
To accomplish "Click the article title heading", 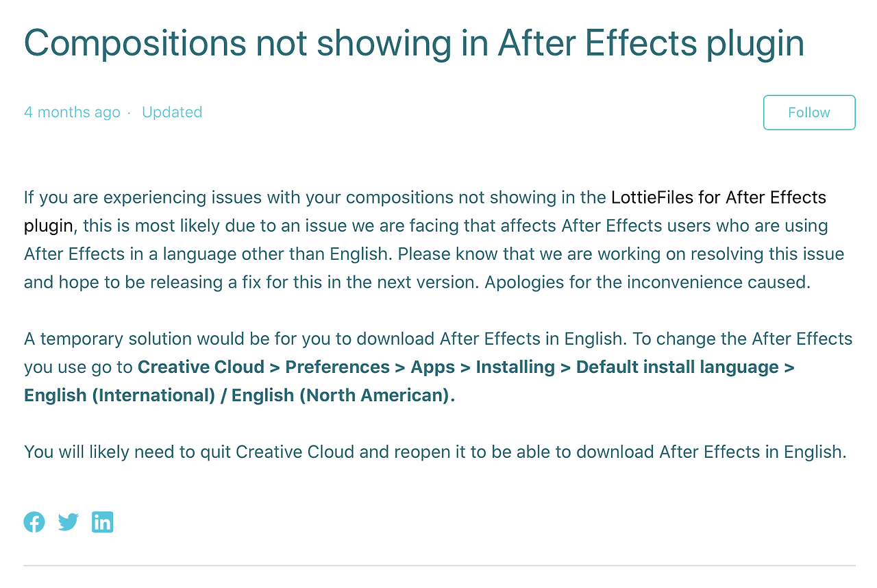I will pyautogui.click(x=414, y=42).
